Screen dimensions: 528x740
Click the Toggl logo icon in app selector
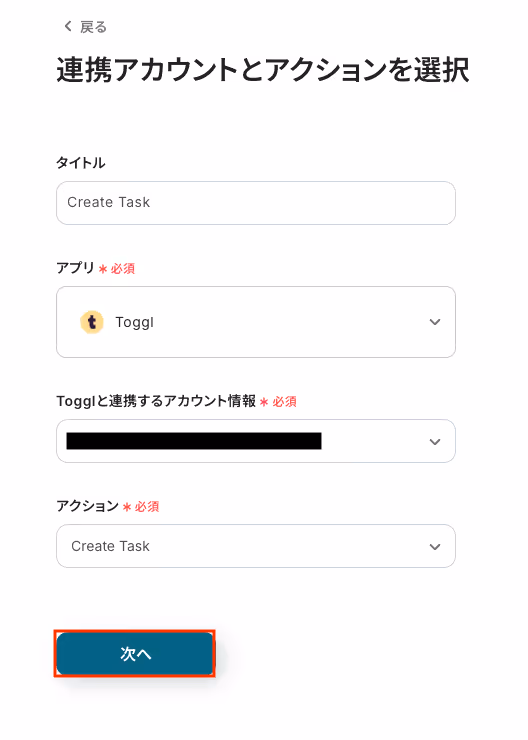click(x=92, y=322)
